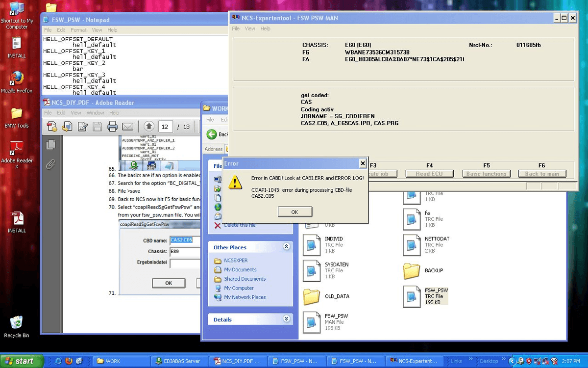Select the FSW_PSW MAN file

coord(312,321)
